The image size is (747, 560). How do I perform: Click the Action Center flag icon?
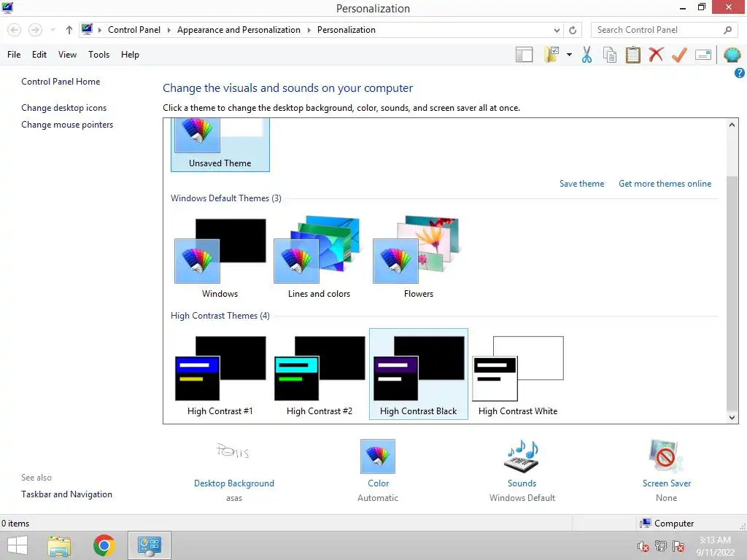[678, 546]
